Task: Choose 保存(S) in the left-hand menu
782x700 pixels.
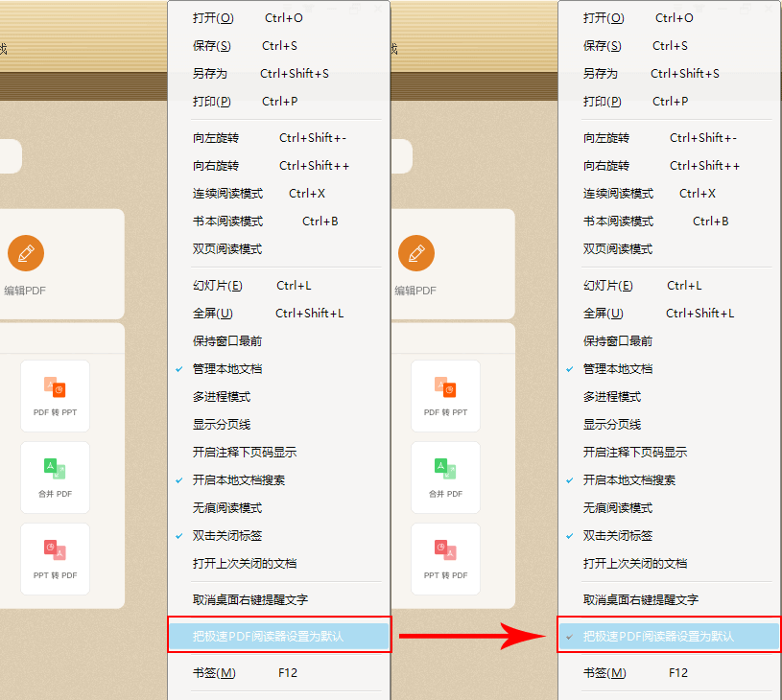Action: 279,46
